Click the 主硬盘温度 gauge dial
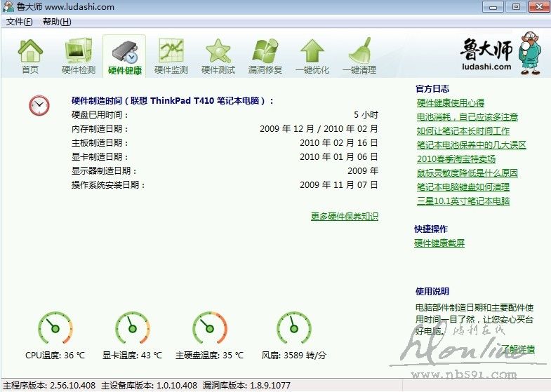This screenshot has width=551, height=392. [210, 327]
